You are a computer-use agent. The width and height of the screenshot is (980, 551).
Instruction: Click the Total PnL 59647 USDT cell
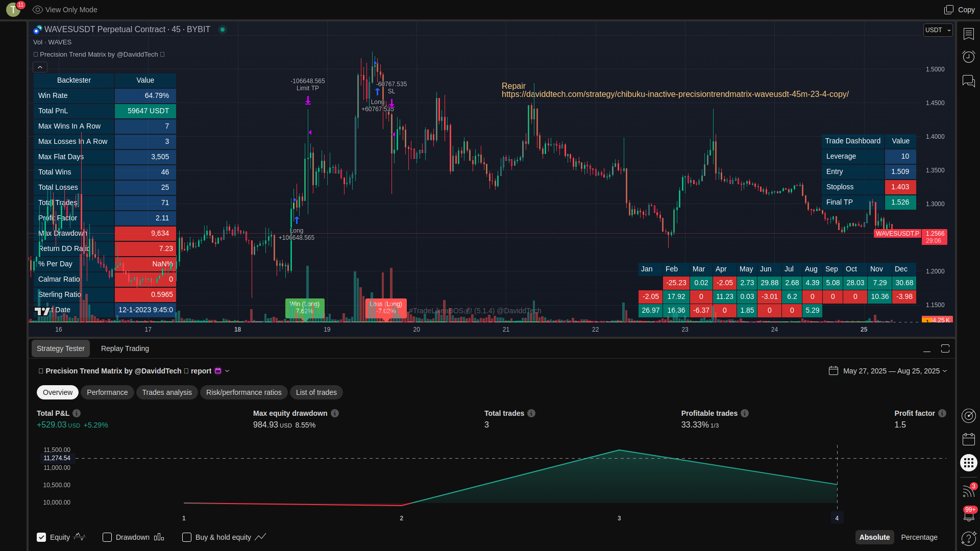pos(145,111)
